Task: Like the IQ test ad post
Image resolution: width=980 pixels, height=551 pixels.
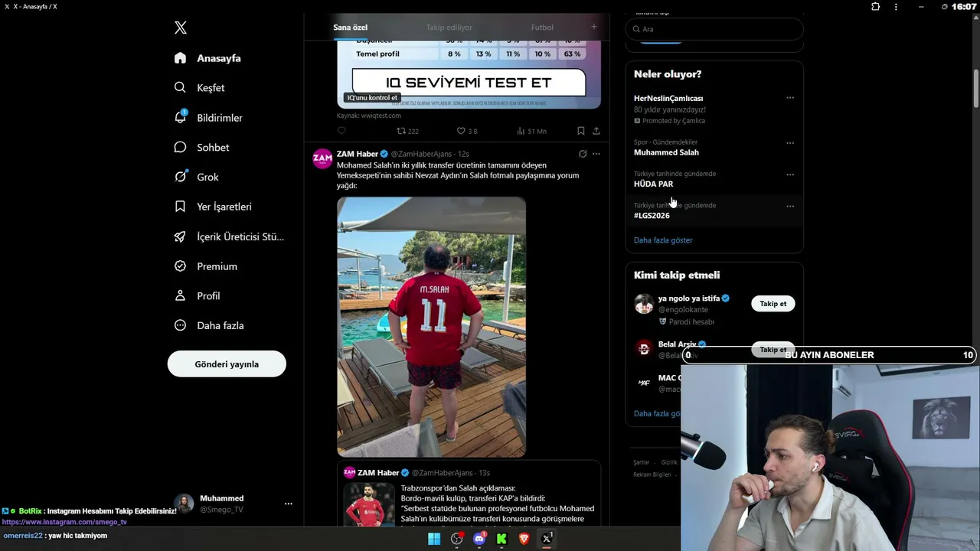Action: [x=467, y=131]
